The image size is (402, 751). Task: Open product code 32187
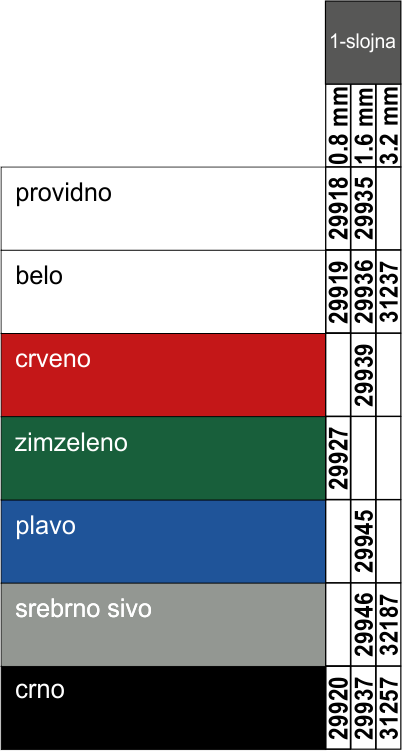click(x=389, y=625)
